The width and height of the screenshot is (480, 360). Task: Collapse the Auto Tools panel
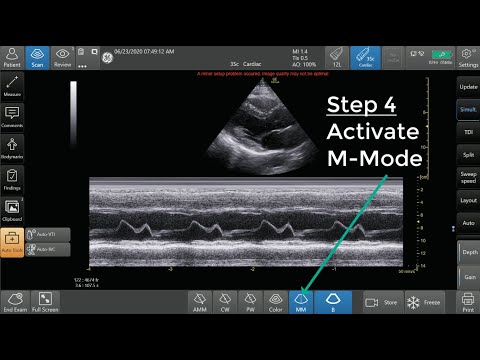(12, 242)
